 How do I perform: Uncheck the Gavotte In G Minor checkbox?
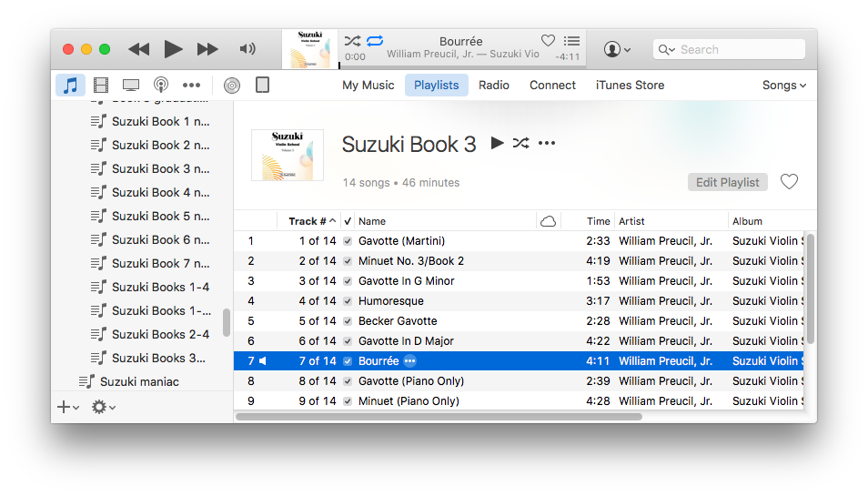[348, 280]
